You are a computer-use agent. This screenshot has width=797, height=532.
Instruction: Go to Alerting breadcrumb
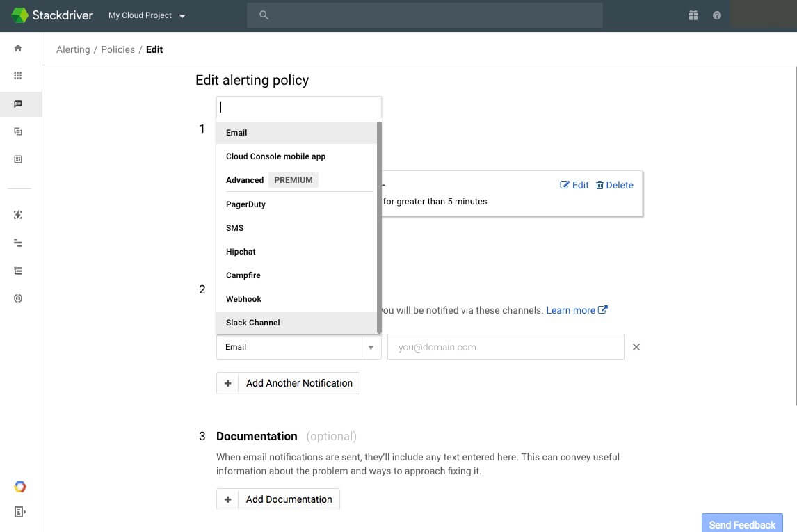[73, 49]
